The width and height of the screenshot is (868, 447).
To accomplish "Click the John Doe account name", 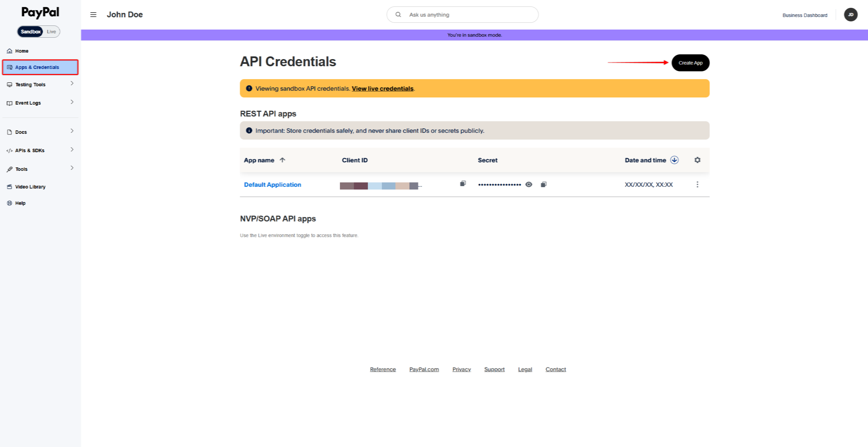I will tap(125, 15).
